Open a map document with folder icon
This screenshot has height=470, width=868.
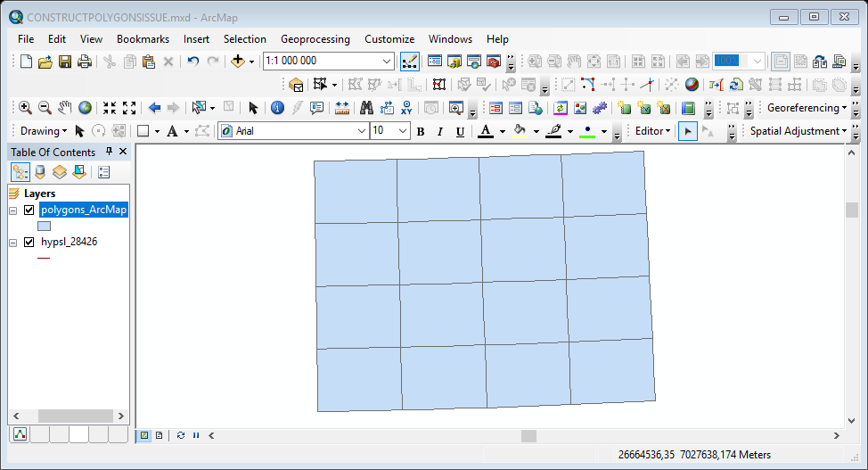[x=45, y=61]
